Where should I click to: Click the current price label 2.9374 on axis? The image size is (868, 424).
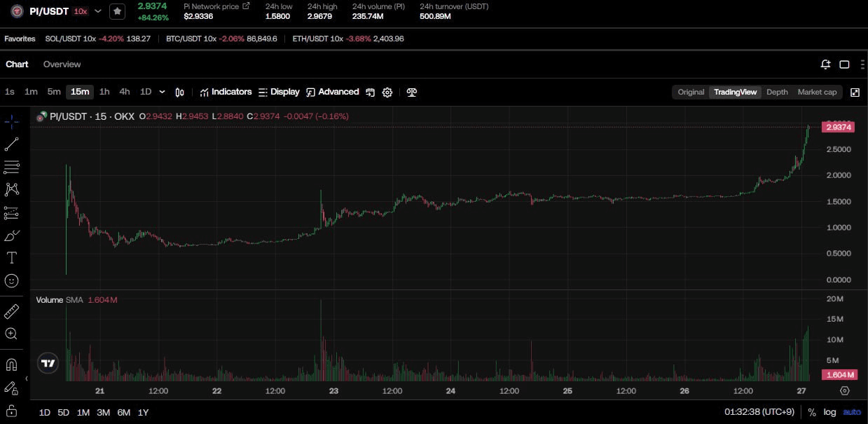839,127
